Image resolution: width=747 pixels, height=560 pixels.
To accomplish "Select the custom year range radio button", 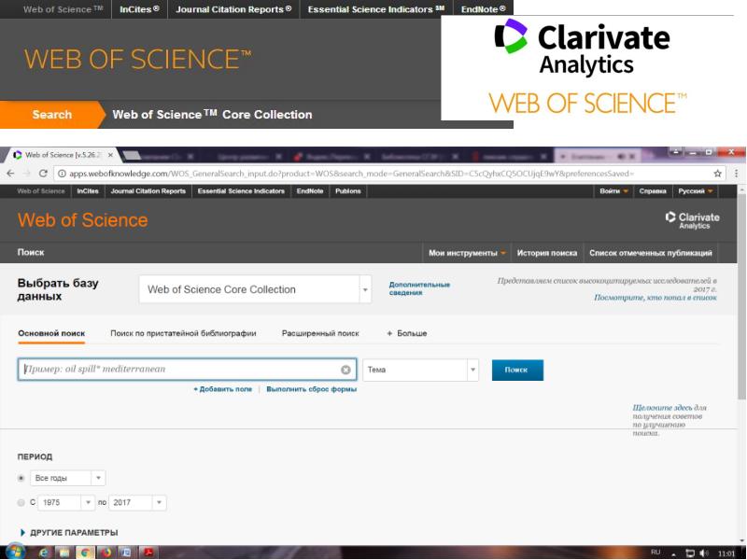I will (x=21, y=502).
